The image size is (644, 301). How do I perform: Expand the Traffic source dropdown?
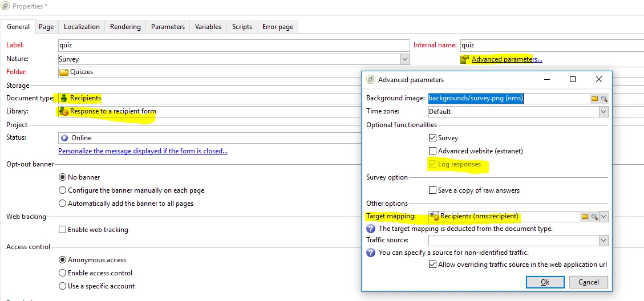point(603,240)
